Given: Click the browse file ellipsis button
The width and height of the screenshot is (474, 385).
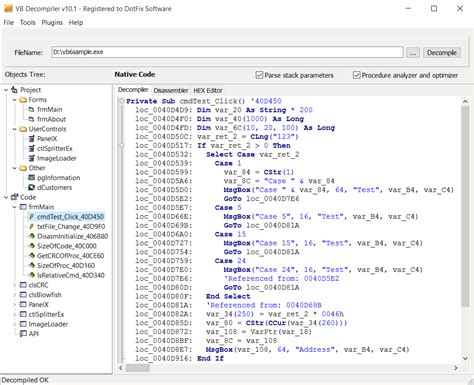Looking at the screenshot, I should click(413, 52).
